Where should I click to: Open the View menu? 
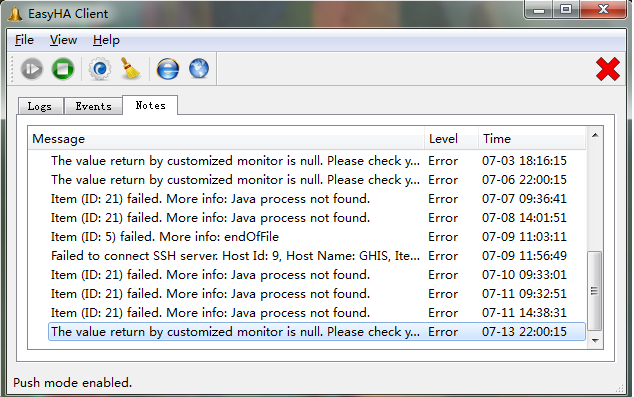click(x=63, y=40)
